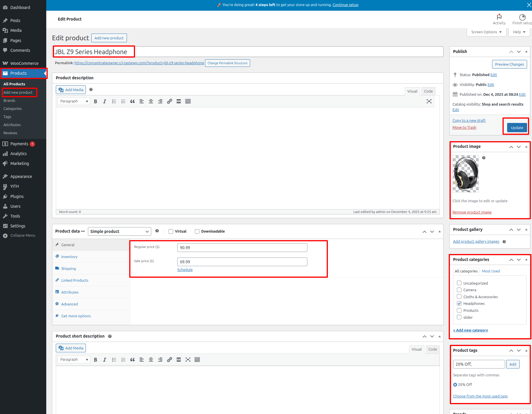The height and width of the screenshot is (414, 532).
Task: Uncheck the Headphones category
Action: click(x=459, y=303)
